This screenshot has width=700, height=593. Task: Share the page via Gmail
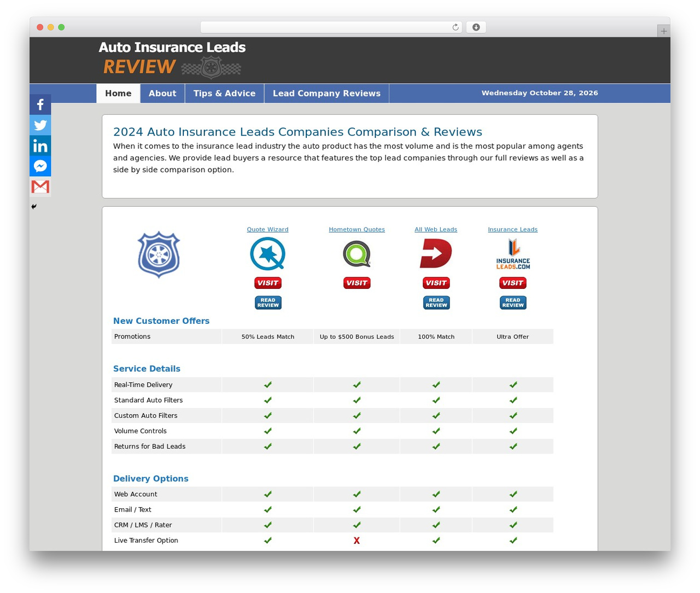pyautogui.click(x=40, y=187)
